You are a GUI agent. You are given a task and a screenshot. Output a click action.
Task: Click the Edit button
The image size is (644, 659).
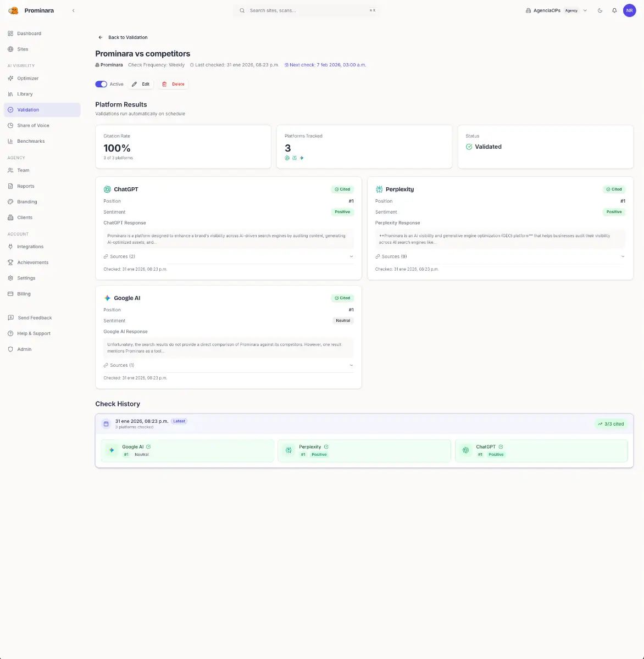point(141,84)
